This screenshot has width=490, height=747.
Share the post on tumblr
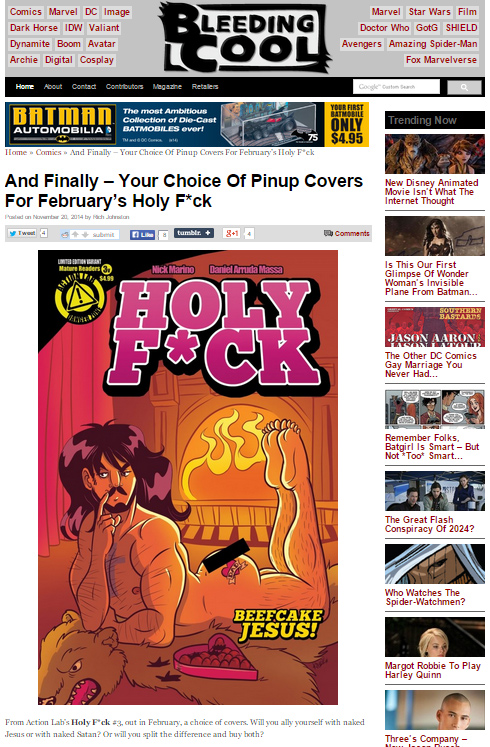tap(193, 233)
